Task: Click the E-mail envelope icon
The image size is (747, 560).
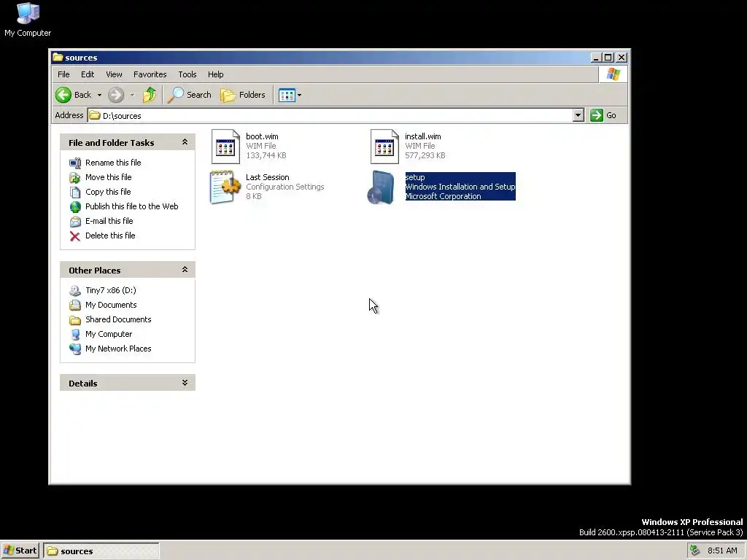Action: (75, 222)
